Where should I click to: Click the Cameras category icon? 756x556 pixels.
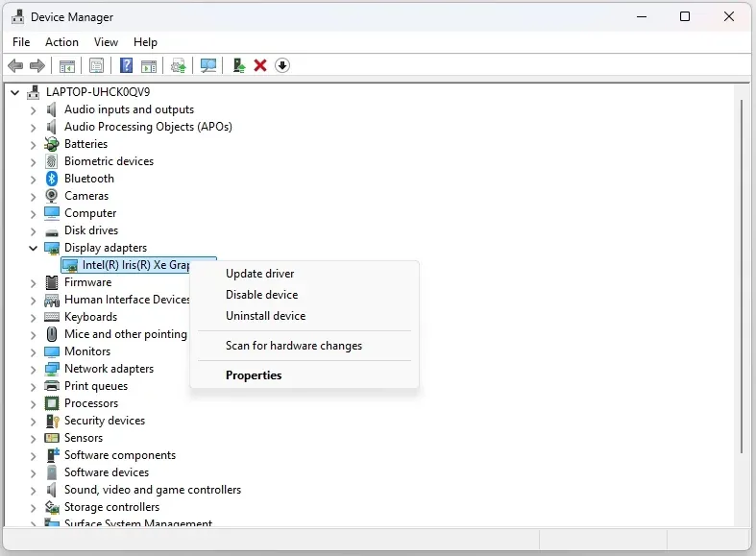[52, 196]
